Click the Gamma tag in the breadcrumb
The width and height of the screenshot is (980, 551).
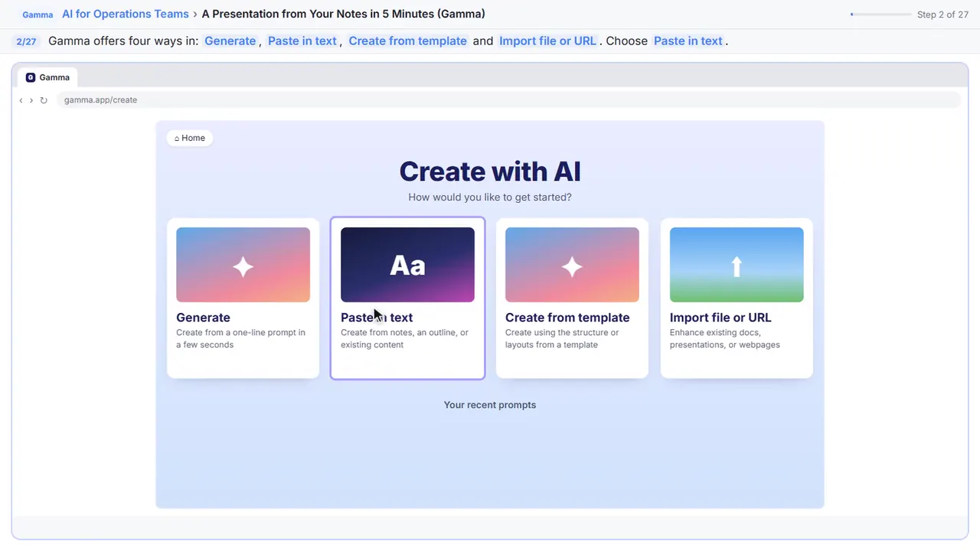38,15
